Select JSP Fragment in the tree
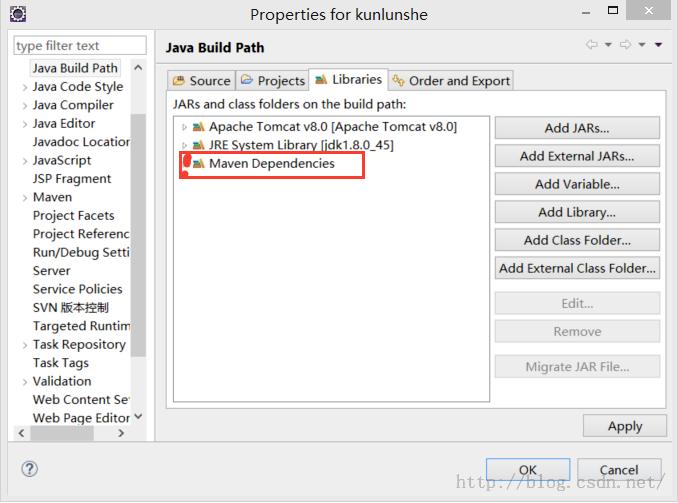678x503 pixels. [x=72, y=179]
